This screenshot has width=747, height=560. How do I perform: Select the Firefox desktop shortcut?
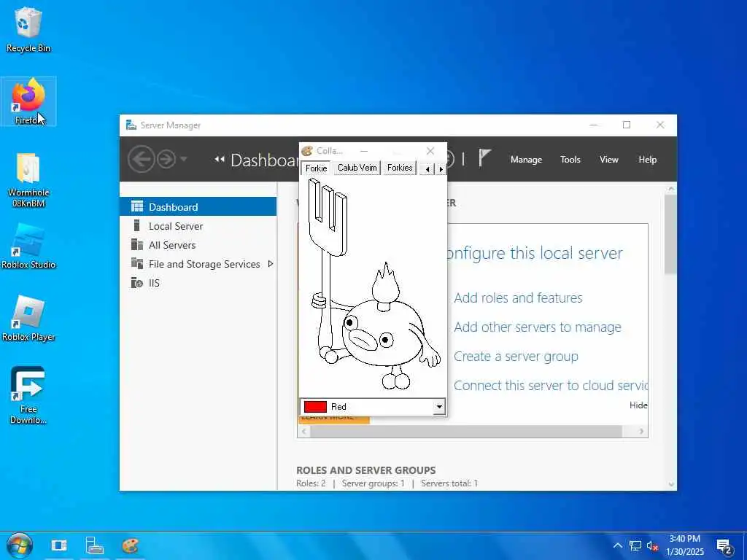pyautogui.click(x=28, y=101)
